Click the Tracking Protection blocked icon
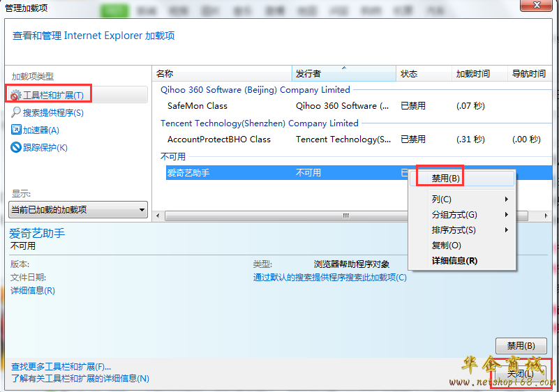Screen dimensions: 559x392 16,146
